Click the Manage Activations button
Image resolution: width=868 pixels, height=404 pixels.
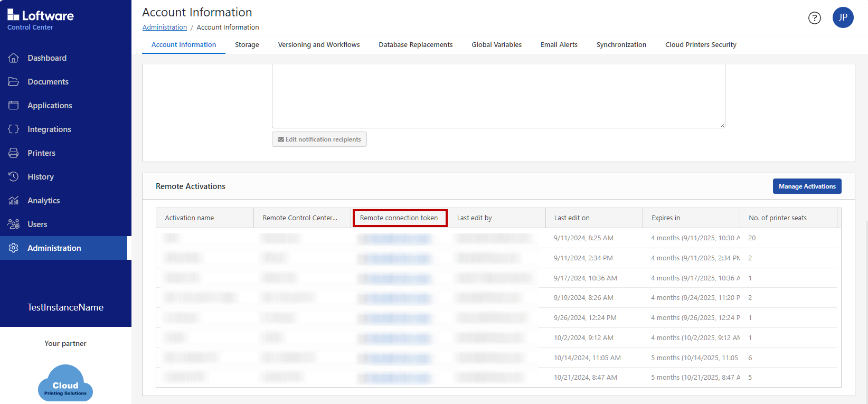tap(807, 186)
